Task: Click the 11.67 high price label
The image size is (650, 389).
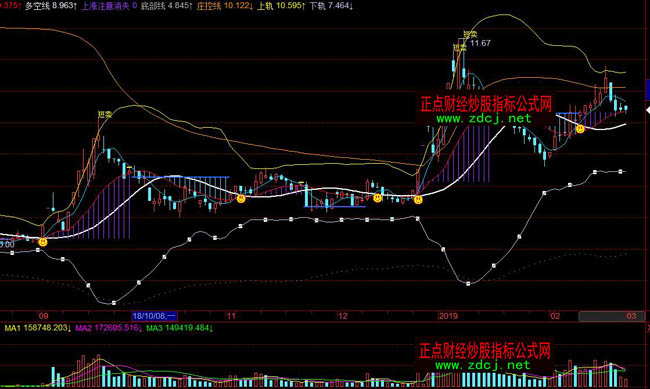Action: pyautogui.click(x=480, y=43)
